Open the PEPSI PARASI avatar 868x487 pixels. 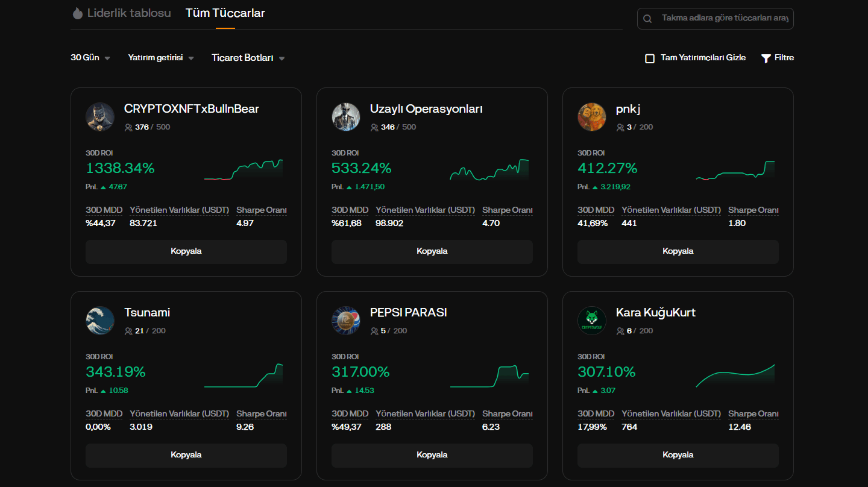pos(346,321)
